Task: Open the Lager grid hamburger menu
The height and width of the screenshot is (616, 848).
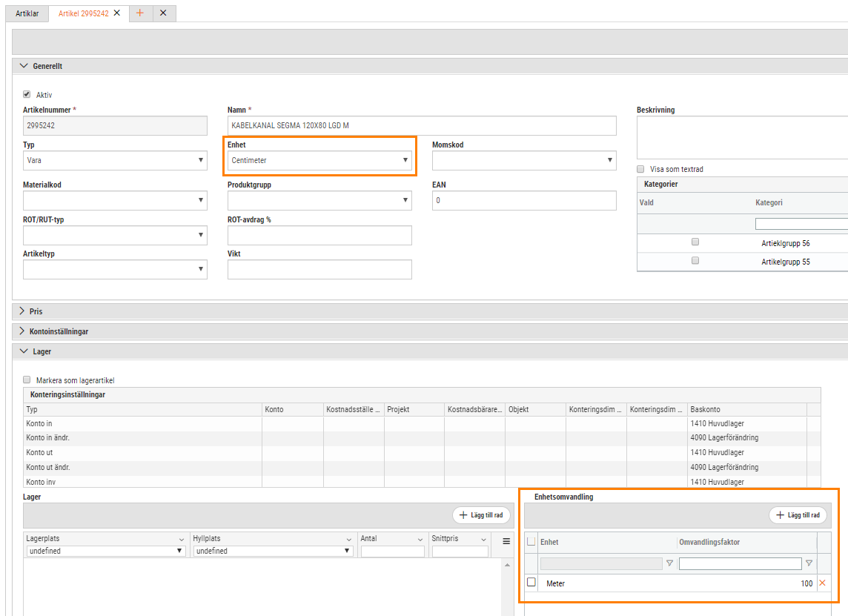Action: (506, 541)
